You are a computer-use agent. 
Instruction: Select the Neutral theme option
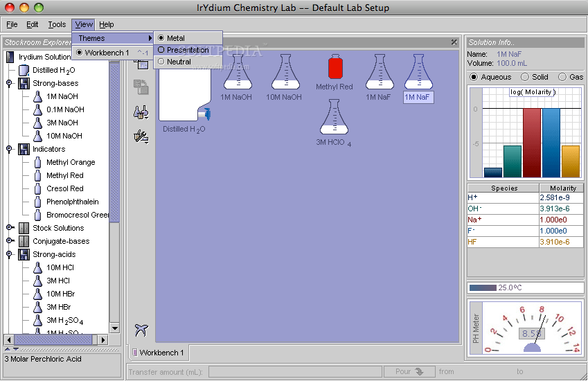coord(188,62)
